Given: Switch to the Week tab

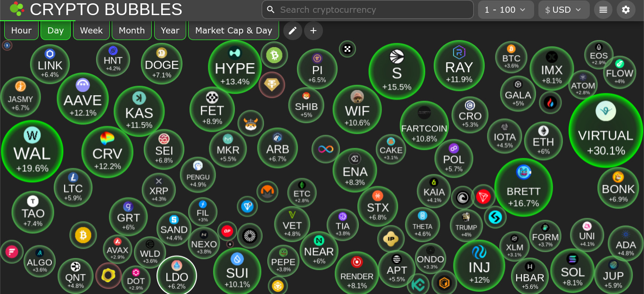Looking at the screenshot, I should click(91, 31).
